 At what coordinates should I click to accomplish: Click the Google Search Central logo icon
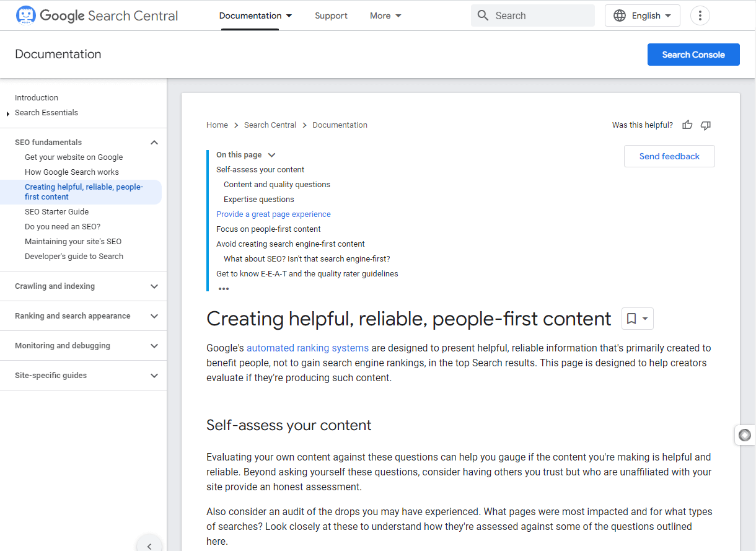tap(25, 15)
